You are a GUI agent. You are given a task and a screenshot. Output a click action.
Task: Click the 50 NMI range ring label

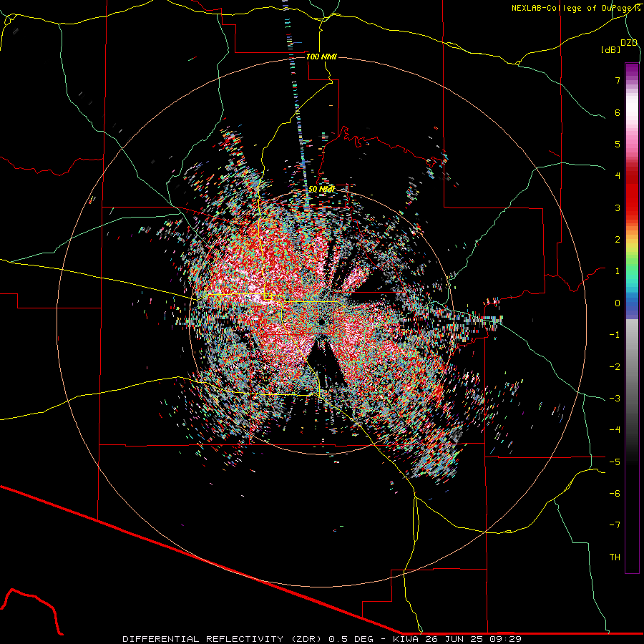tap(321, 190)
